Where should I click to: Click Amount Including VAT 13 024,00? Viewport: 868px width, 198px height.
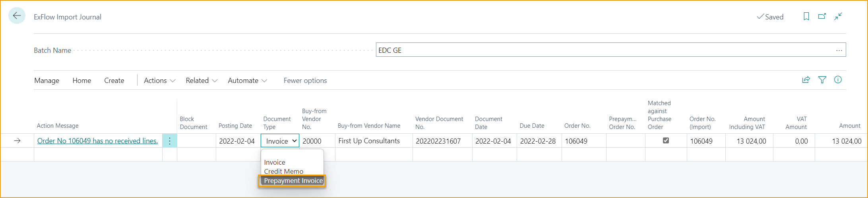[749, 141]
